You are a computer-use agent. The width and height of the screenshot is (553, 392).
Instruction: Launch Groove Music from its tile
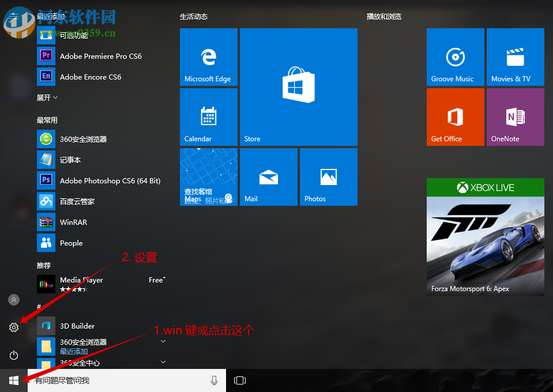455,57
